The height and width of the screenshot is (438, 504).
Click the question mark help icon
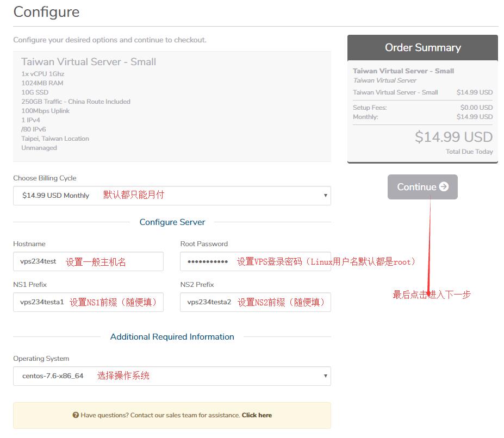coord(76,415)
